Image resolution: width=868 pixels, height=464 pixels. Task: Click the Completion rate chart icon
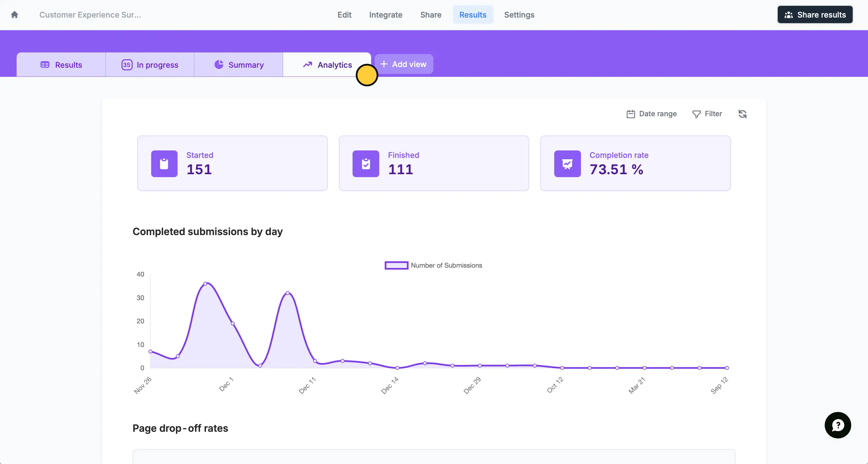point(567,164)
